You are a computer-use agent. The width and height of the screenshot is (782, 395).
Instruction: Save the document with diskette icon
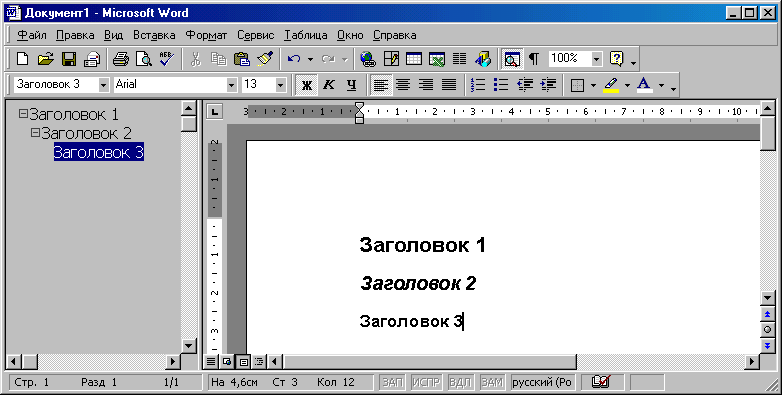69,59
